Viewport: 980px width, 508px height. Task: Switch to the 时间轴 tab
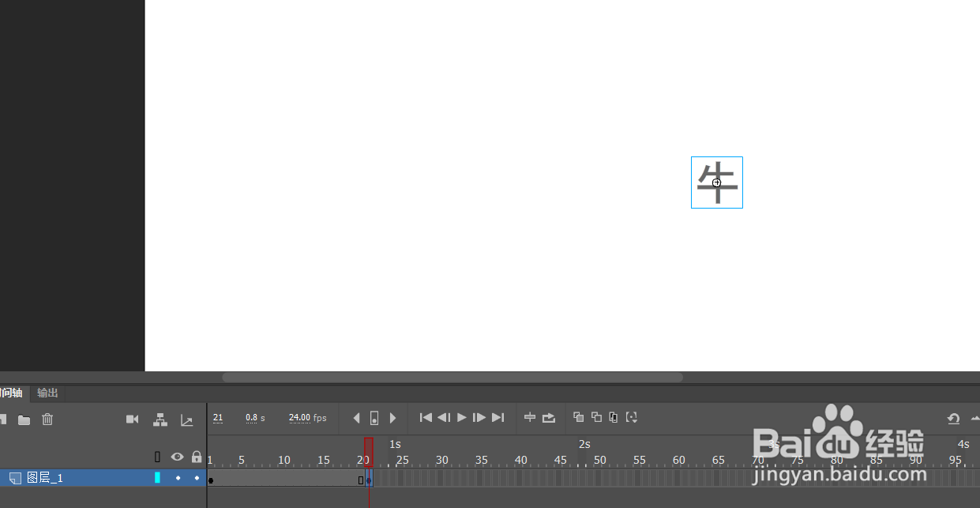coord(12,393)
